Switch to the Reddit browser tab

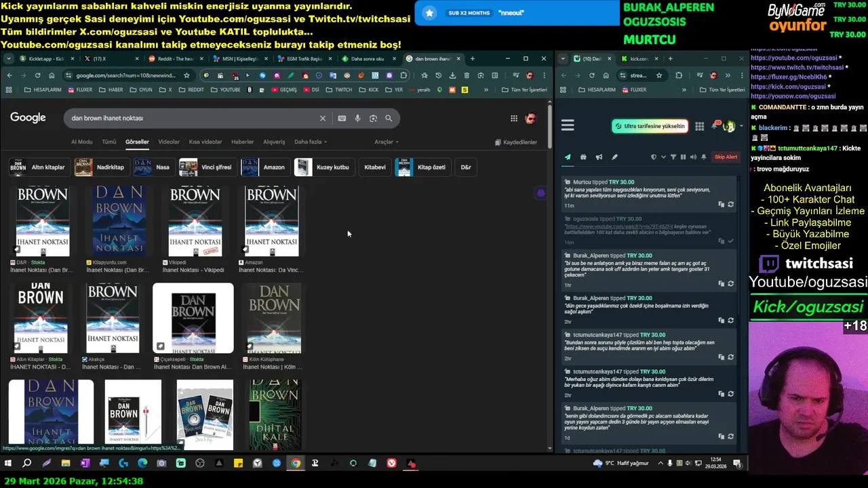175,58
